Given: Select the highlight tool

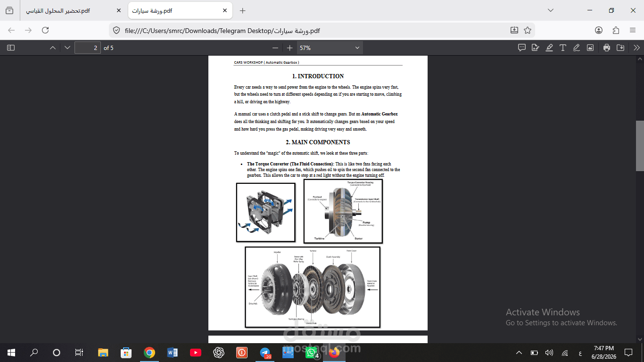Looking at the screenshot, I should coord(549,48).
